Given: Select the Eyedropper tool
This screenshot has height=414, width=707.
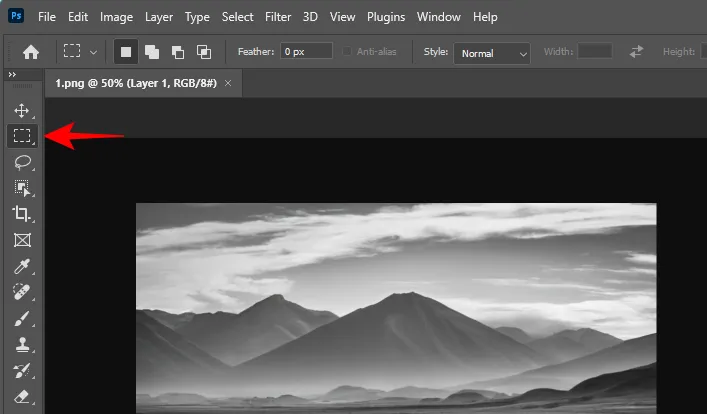Looking at the screenshot, I should tap(22, 266).
